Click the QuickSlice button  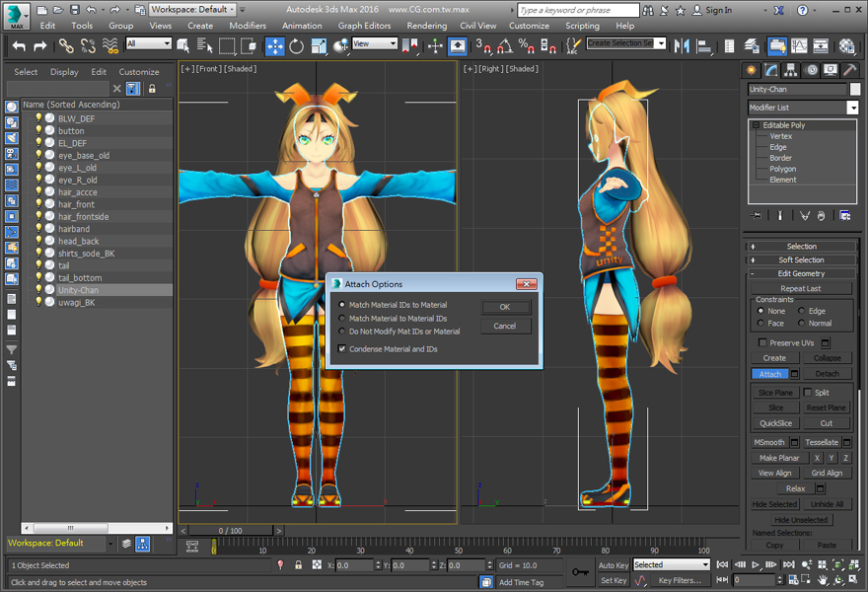[x=775, y=423]
